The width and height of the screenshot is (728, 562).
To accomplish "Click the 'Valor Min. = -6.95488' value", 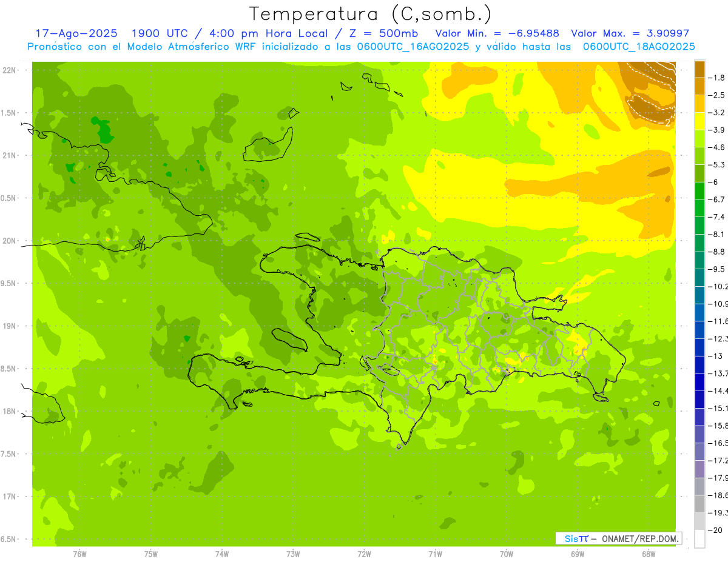I will (x=498, y=33).
